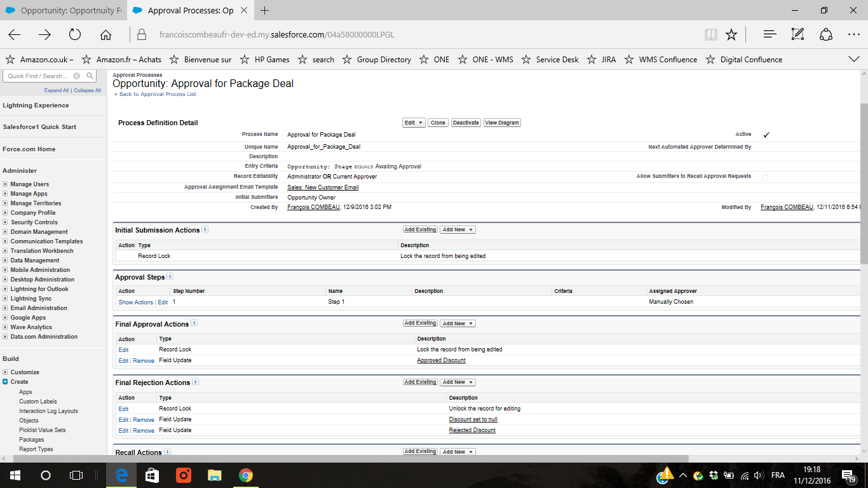Click info icon beside Initial Submission Actions
Image resolution: width=868 pixels, height=488 pixels.
pyautogui.click(x=205, y=229)
